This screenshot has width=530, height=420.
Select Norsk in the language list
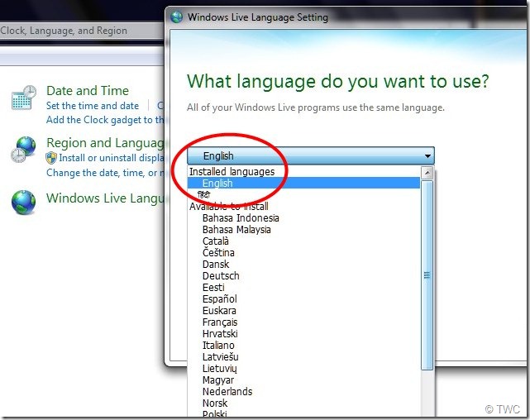click(x=304, y=403)
